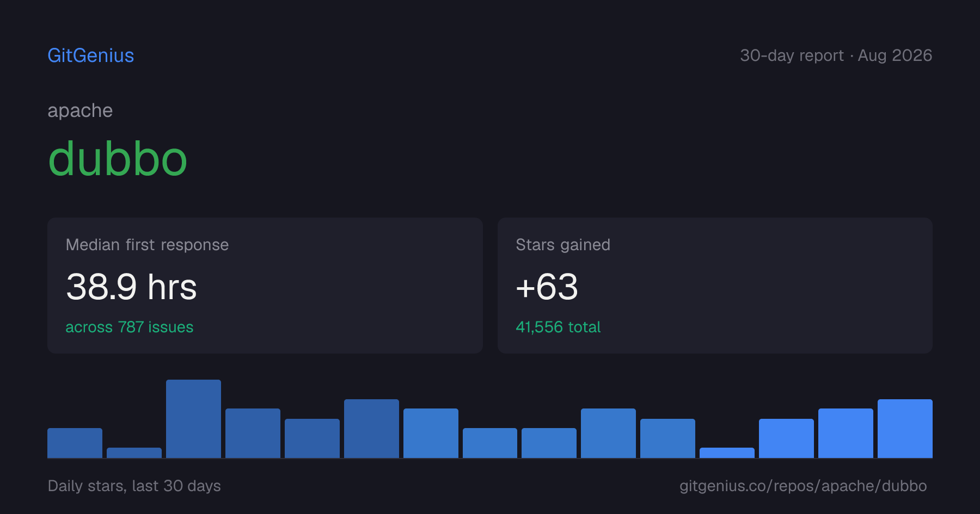
Task: Click the green "dubbo" repository title
Action: pos(118,159)
